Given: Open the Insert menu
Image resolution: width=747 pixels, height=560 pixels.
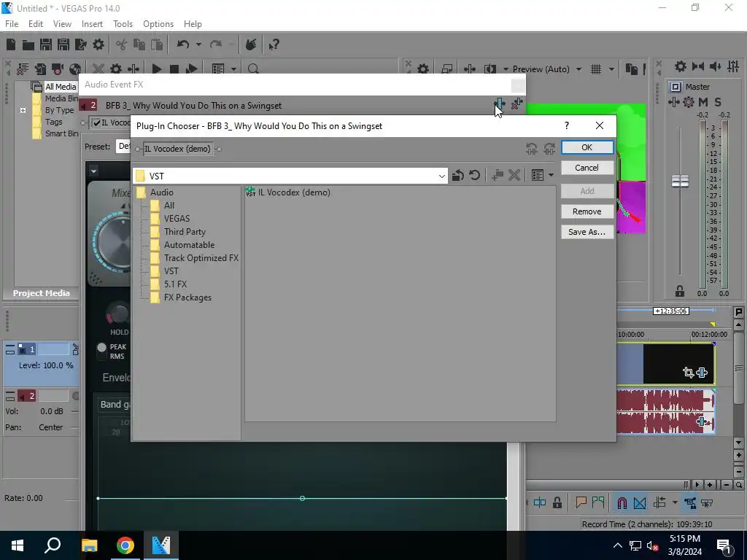Looking at the screenshot, I should [92, 24].
